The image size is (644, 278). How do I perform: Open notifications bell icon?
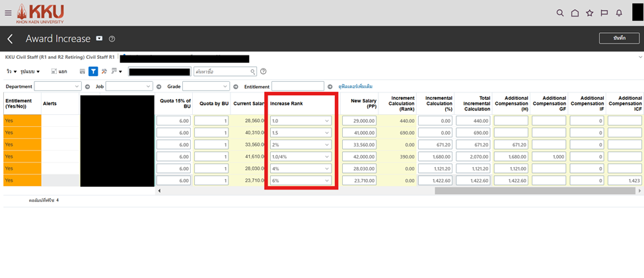click(x=619, y=13)
